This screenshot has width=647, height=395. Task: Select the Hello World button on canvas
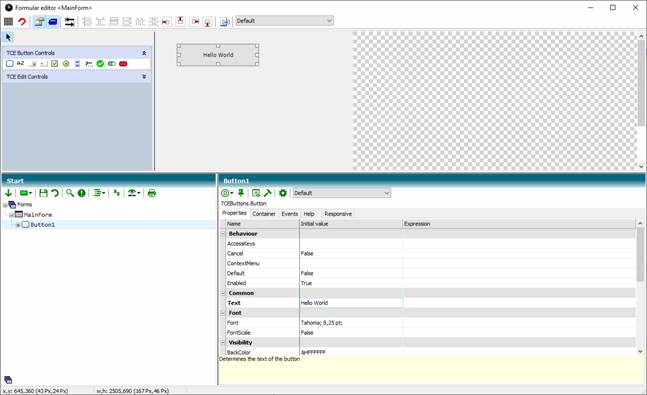[218, 54]
